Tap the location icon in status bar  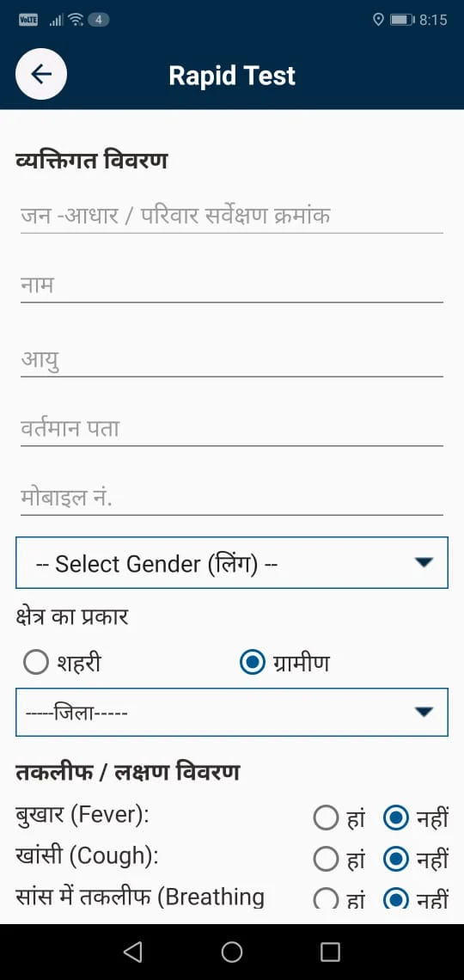[x=377, y=20]
